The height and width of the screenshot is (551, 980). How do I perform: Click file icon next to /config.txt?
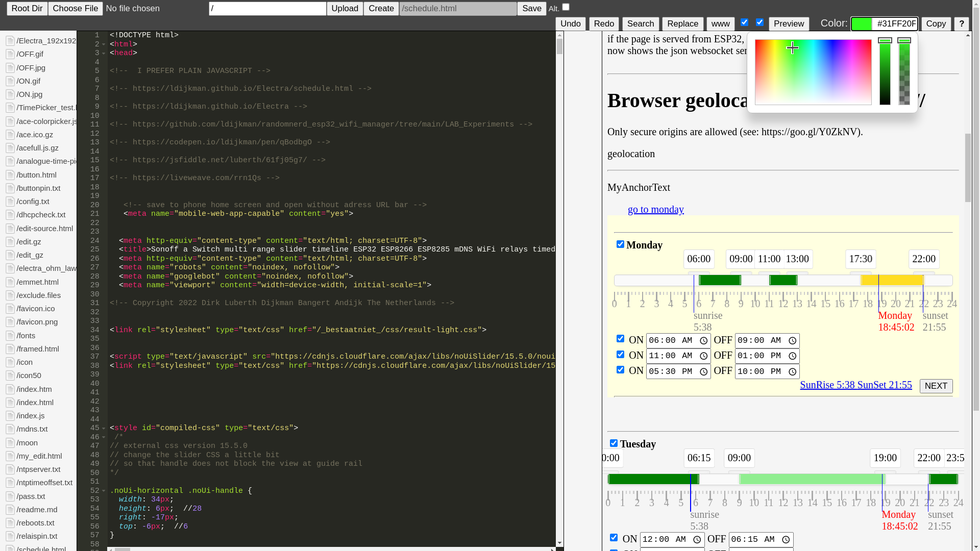[10, 202]
